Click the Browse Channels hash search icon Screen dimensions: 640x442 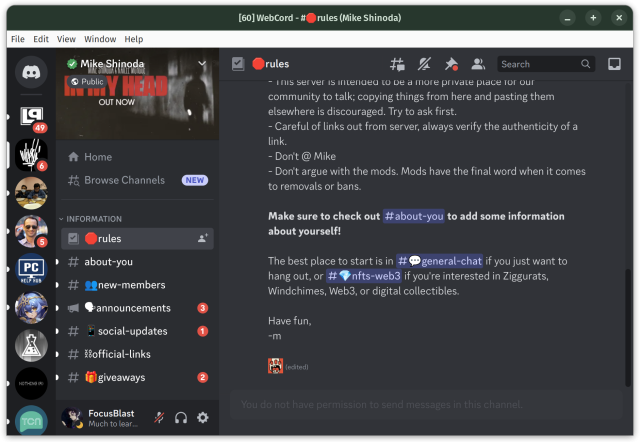click(x=73, y=180)
